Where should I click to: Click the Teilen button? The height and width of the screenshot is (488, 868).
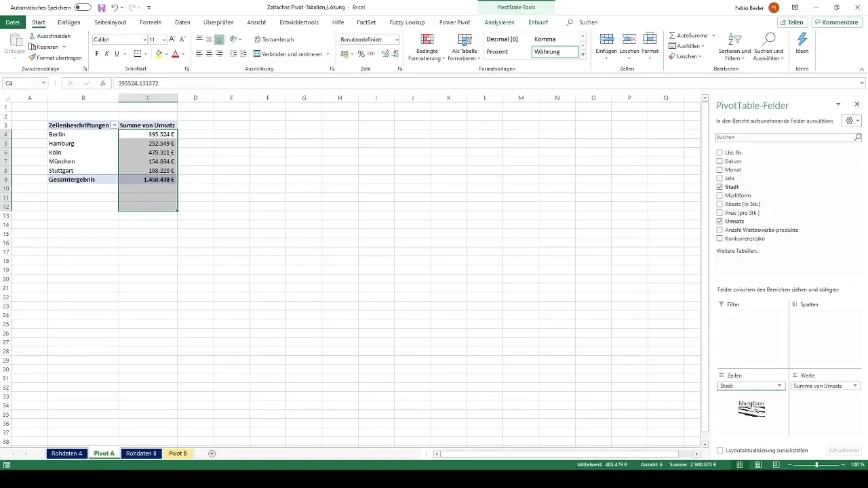791,22
